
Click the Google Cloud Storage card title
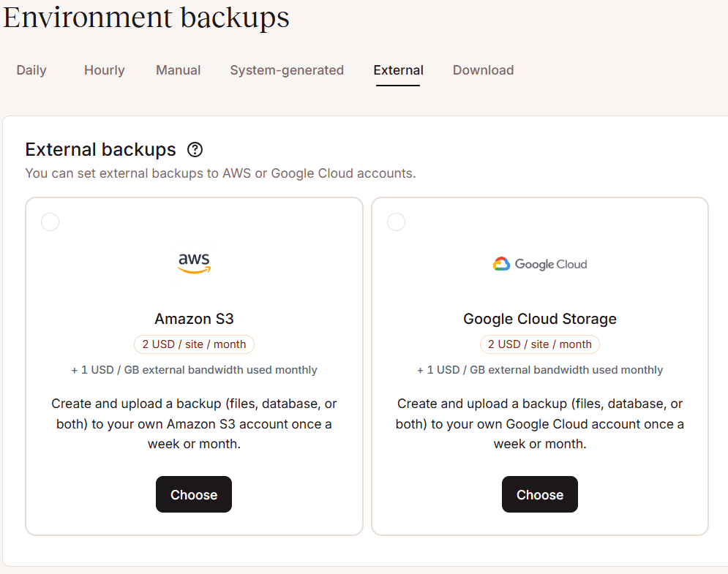tap(540, 319)
